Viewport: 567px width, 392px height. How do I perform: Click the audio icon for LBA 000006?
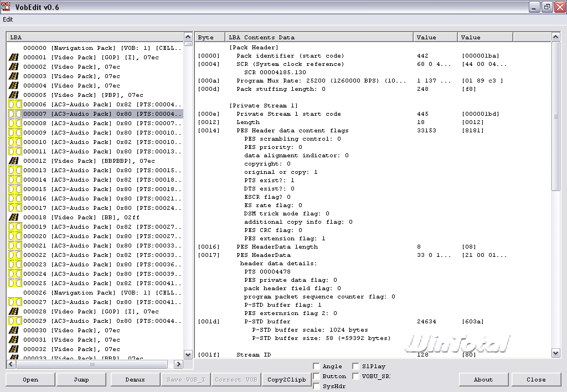point(14,105)
